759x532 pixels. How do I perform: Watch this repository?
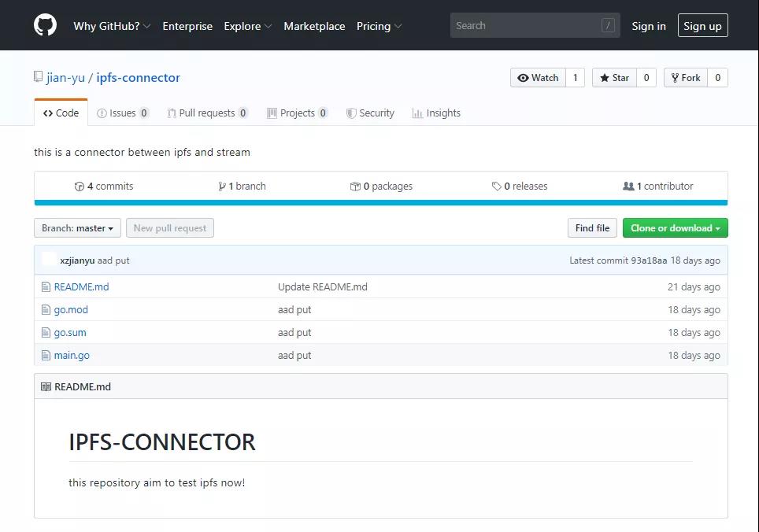point(538,77)
